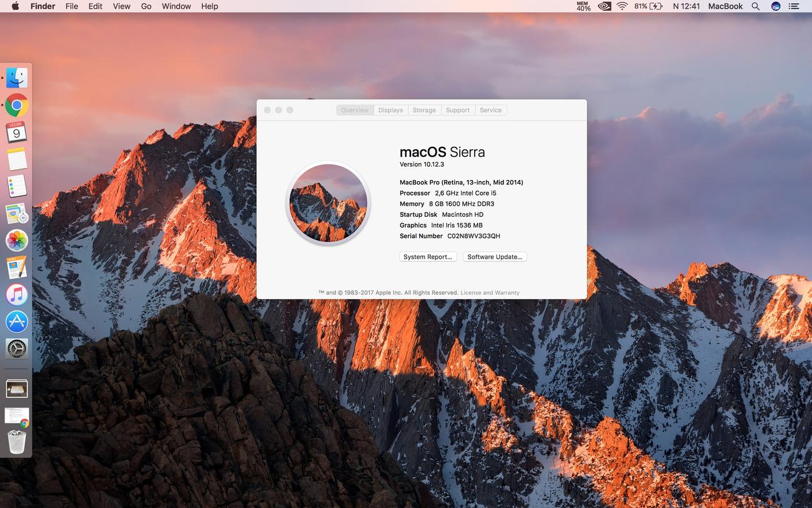
Task: Click the MacBook Pro (Retina, 13-inch, Mid 2014) line
Action: pos(462,182)
